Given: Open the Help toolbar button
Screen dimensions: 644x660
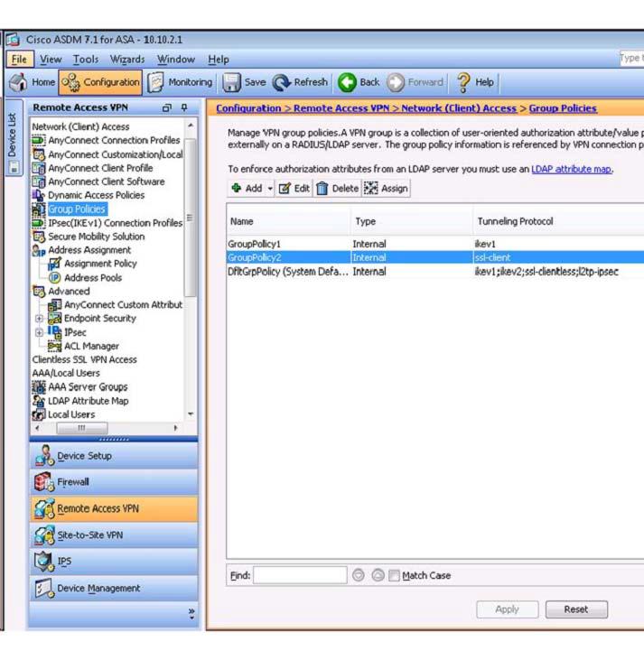Looking at the screenshot, I should [x=475, y=82].
